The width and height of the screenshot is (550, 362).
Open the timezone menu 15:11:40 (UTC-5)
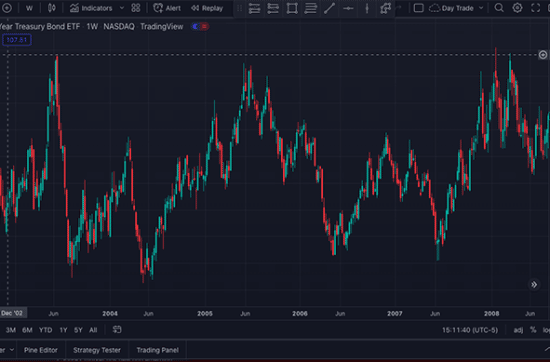point(470,330)
